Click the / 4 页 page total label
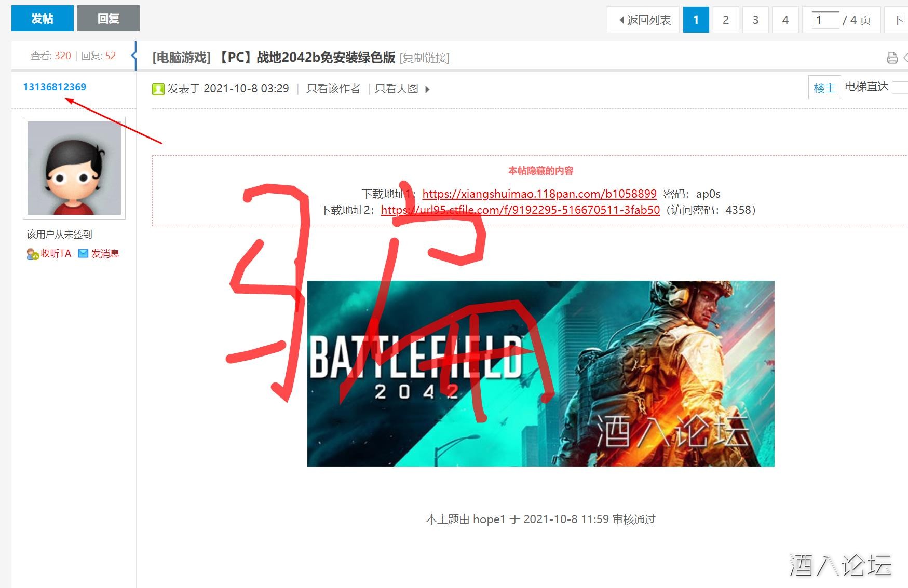Screen dimensions: 908x588 pos(857,20)
